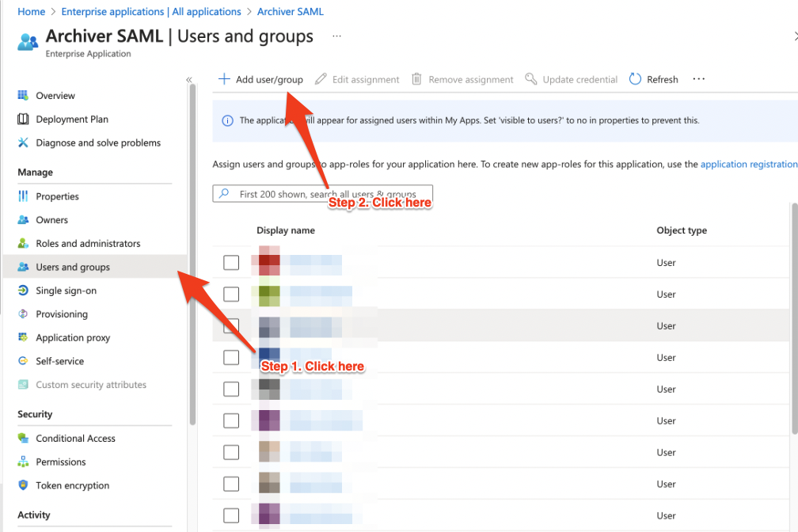Check the box for the brown-gray avatar user
Image resolution: width=798 pixels, height=532 pixels.
[231, 484]
